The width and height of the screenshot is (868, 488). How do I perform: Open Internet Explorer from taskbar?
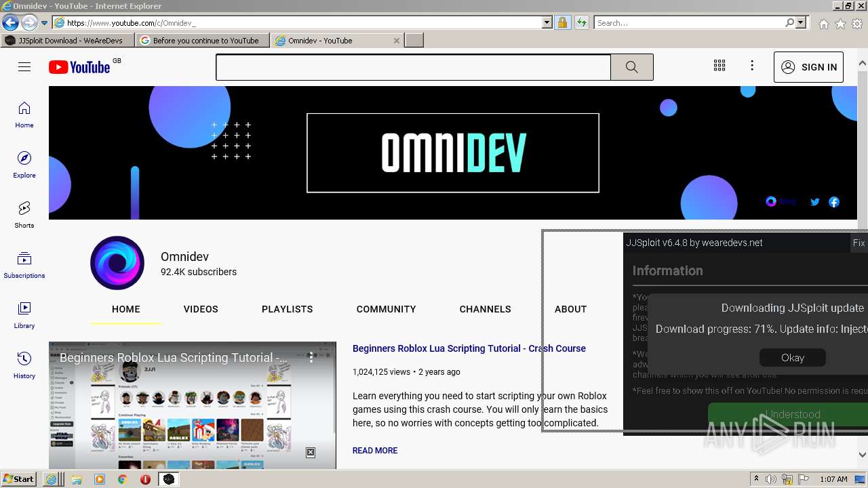coord(54,479)
